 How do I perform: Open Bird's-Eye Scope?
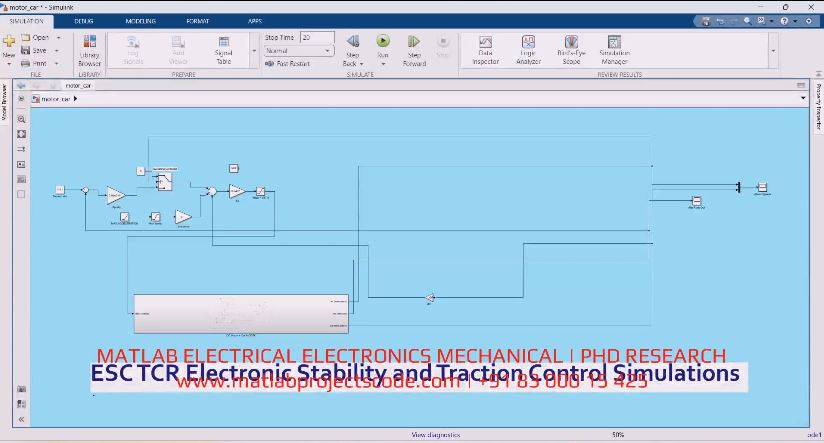571,48
